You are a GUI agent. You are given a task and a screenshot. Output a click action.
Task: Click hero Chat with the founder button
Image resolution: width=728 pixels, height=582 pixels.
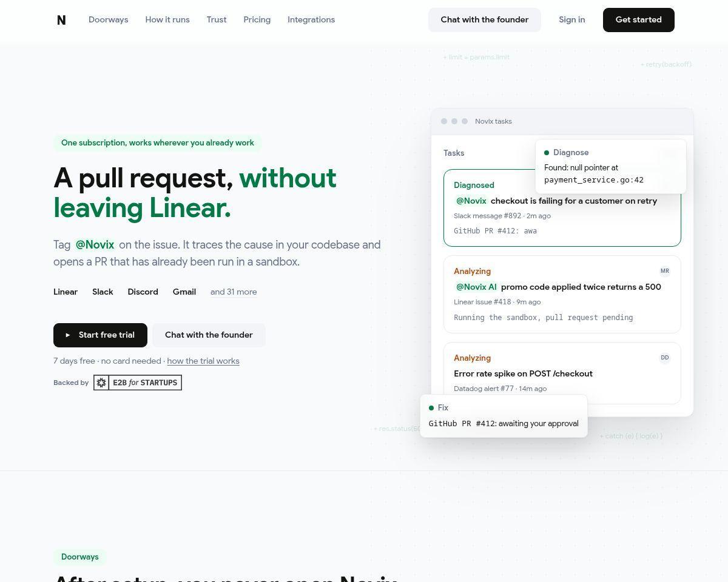pos(209,335)
